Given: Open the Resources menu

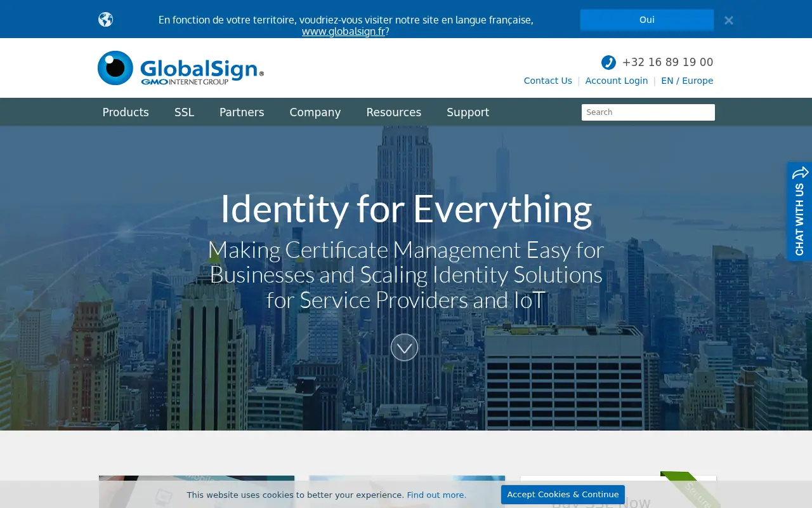Looking at the screenshot, I should (x=393, y=112).
